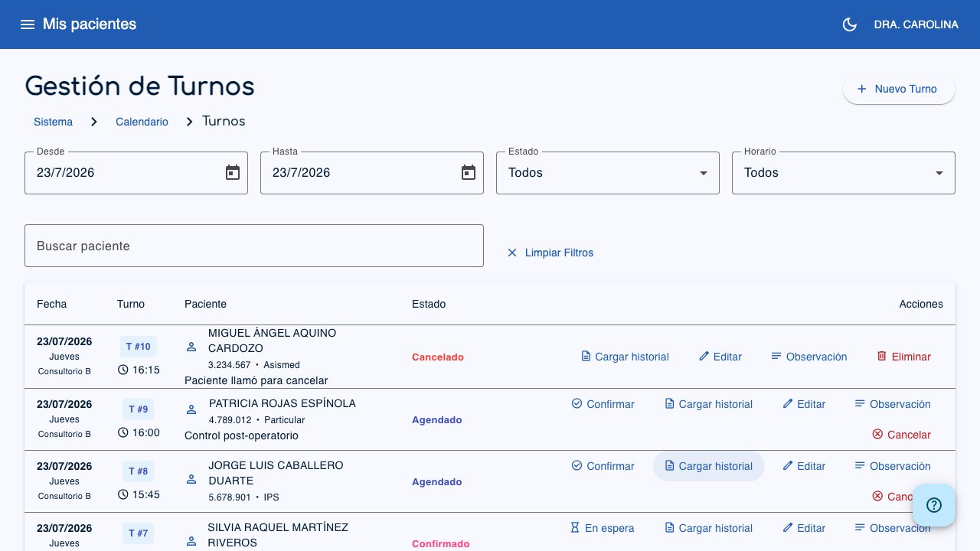This screenshot has height=551, width=980.
Task: Click the person icon beside Miguel Ángel Aquino
Action: tap(191, 347)
